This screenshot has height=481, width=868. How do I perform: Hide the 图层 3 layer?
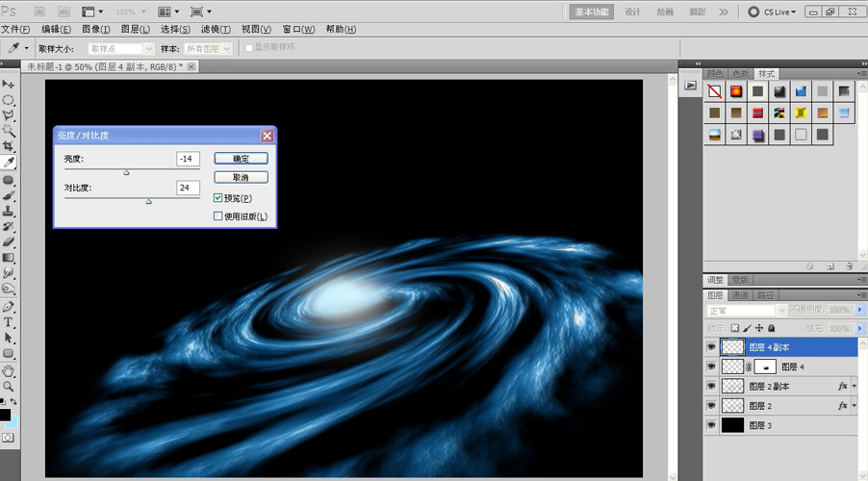(711, 425)
